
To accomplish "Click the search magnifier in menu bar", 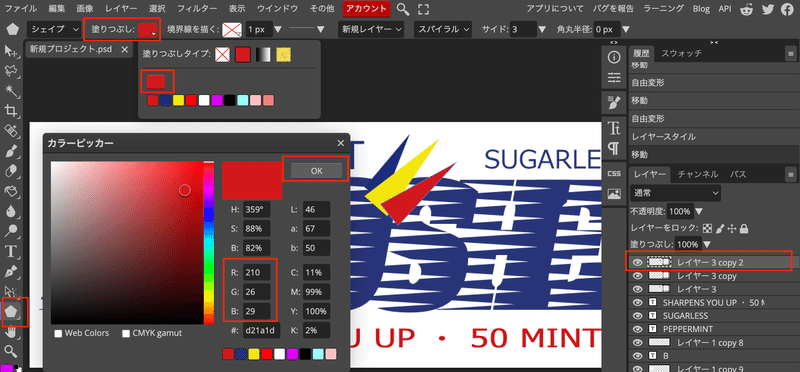I will pos(403,9).
